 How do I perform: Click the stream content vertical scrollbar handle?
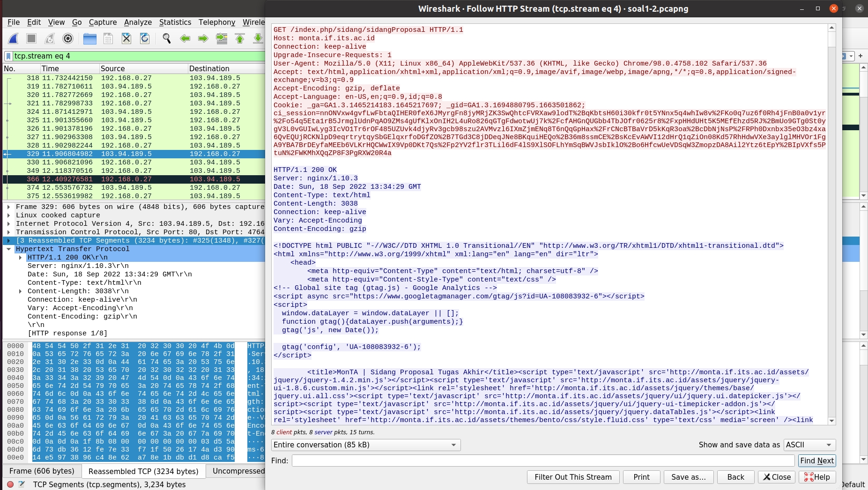point(832,39)
